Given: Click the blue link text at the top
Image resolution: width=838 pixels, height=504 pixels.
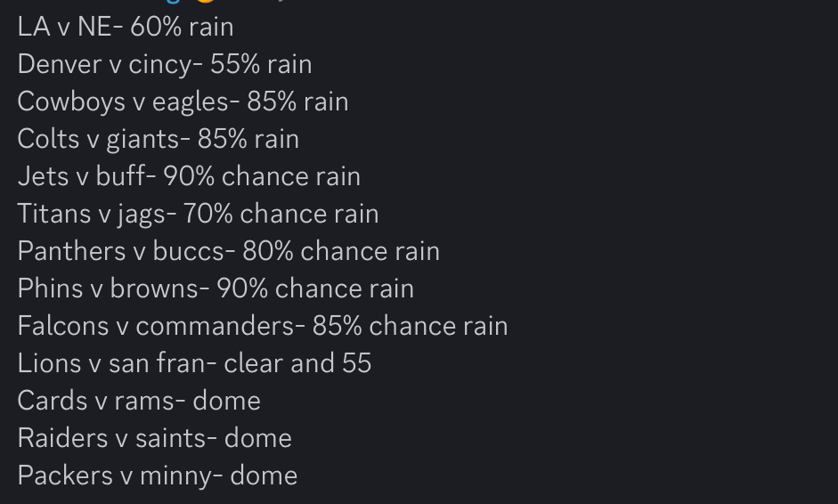Looking at the screenshot, I should pyautogui.click(x=172, y=1).
